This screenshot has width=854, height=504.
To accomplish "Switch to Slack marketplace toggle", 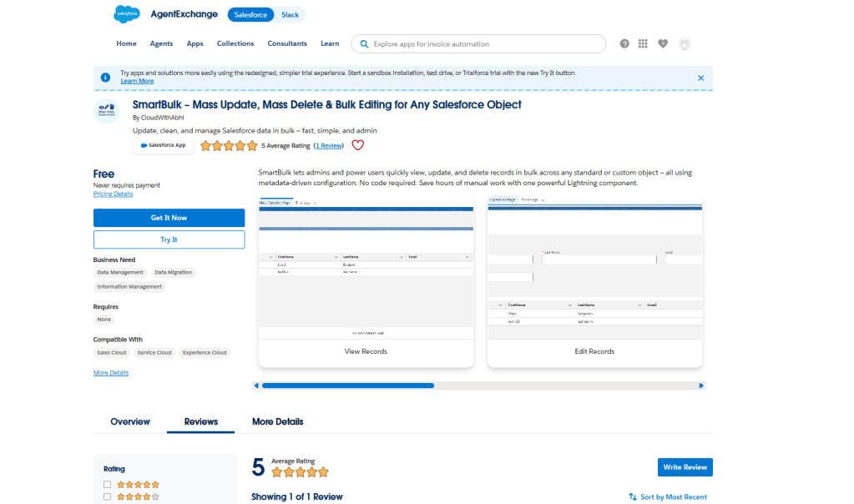I will pos(290,14).
